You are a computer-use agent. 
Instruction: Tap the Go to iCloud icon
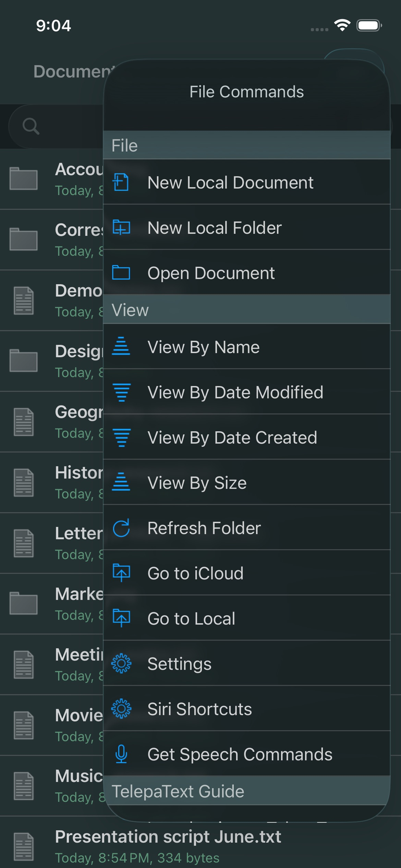click(121, 572)
